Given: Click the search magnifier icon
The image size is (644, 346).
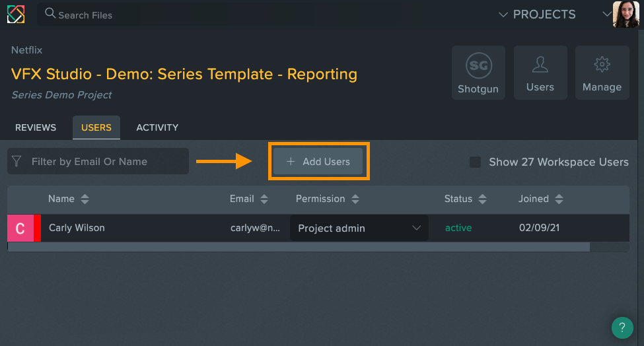Looking at the screenshot, I should click(x=50, y=14).
